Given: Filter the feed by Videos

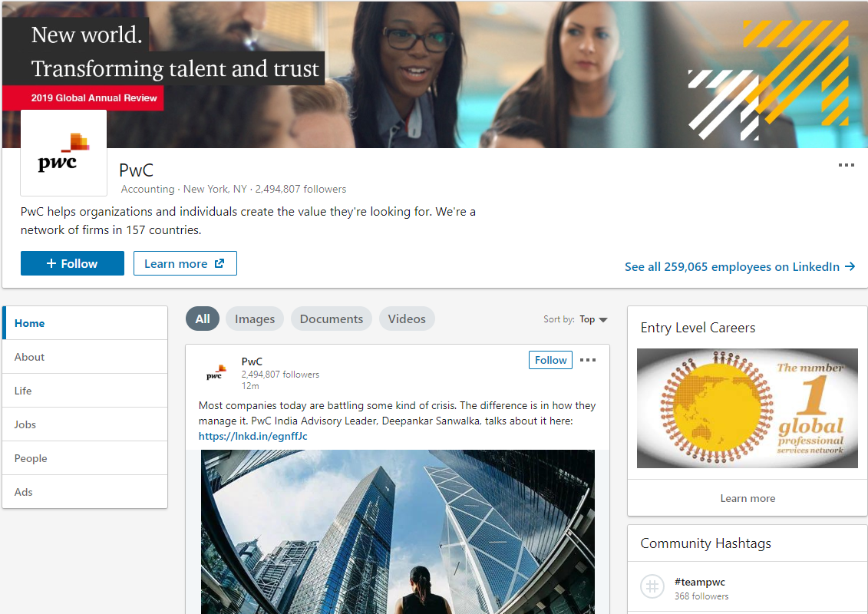Looking at the screenshot, I should 407,319.
